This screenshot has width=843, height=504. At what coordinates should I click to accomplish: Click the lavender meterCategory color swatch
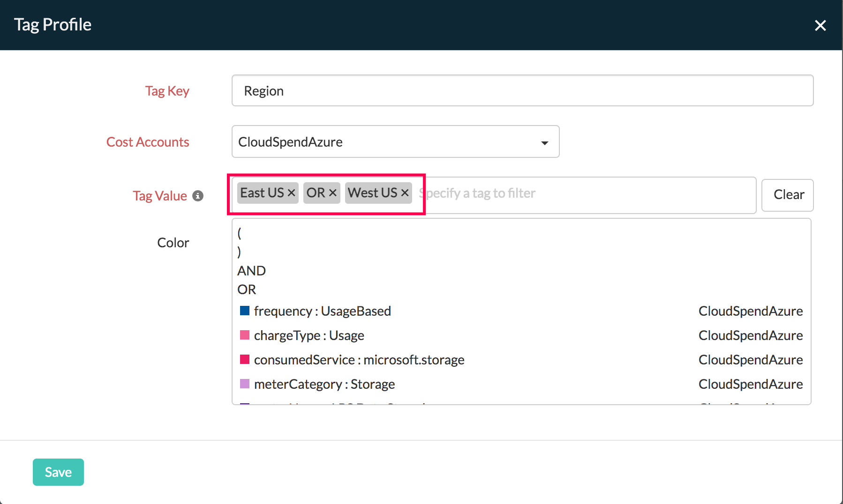(245, 384)
